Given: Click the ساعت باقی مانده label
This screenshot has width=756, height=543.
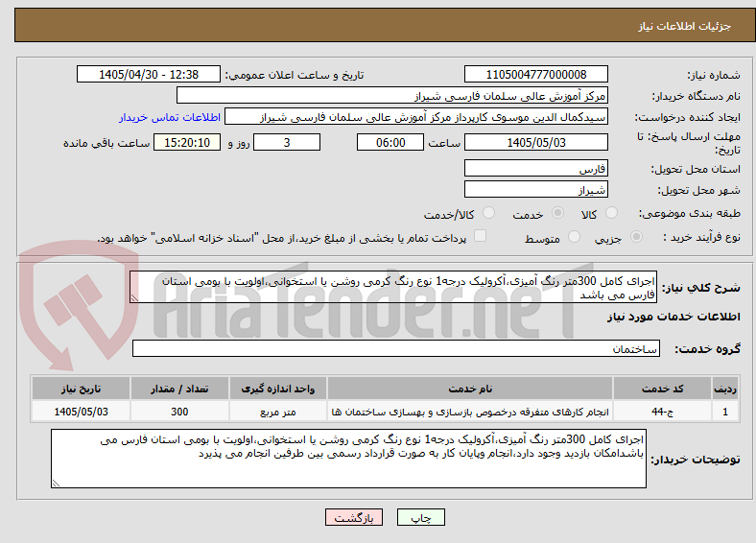Looking at the screenshot, I should coord(106,143).
